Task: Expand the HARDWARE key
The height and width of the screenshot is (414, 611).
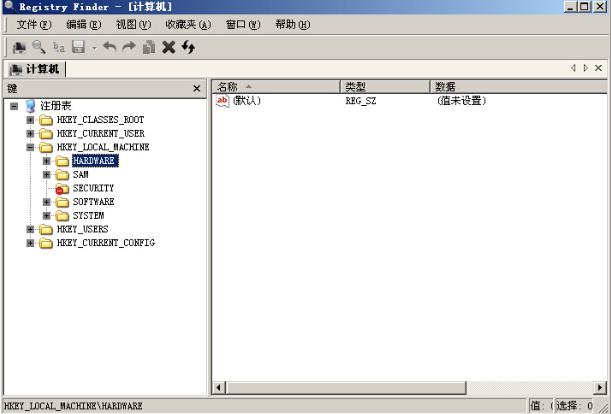Action: [46, 161]
